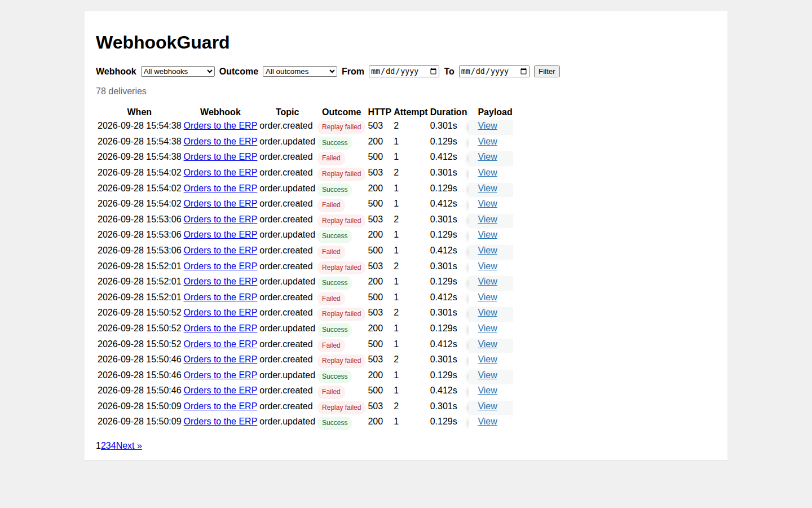Open Orders to the ERP link in 15:54:38 Failed row

220,156
